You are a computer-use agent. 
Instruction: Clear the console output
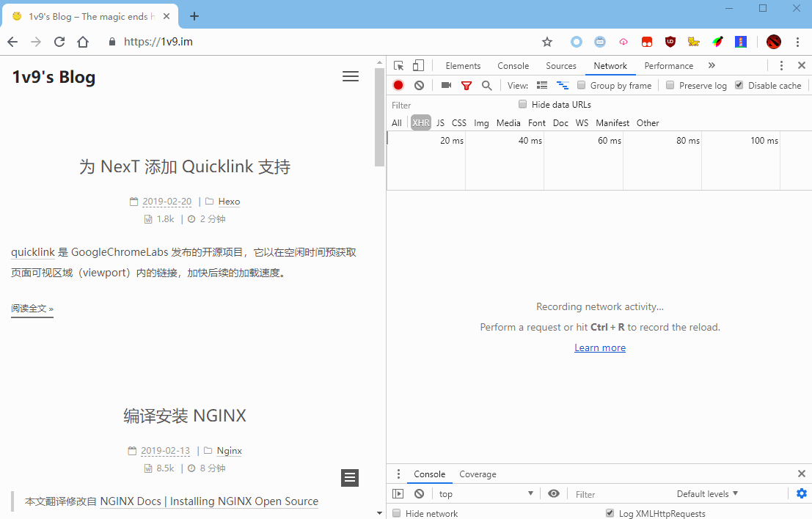pos(419,493)
